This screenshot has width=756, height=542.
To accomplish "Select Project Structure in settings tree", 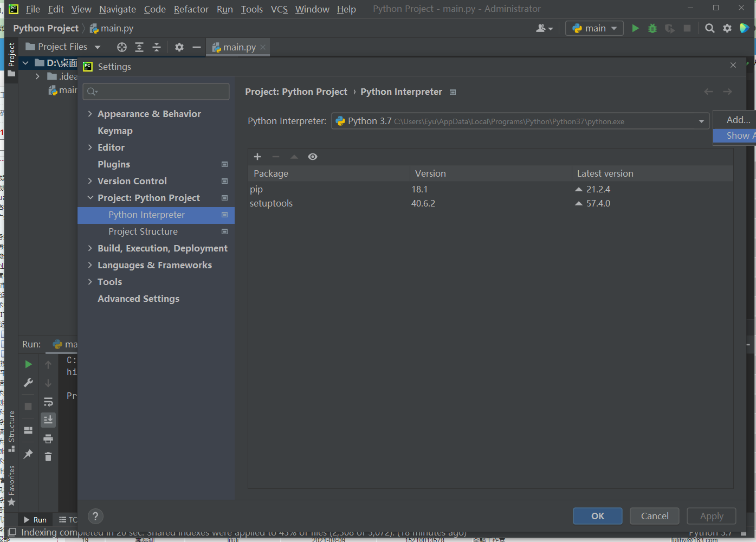I will pos(143,231).
